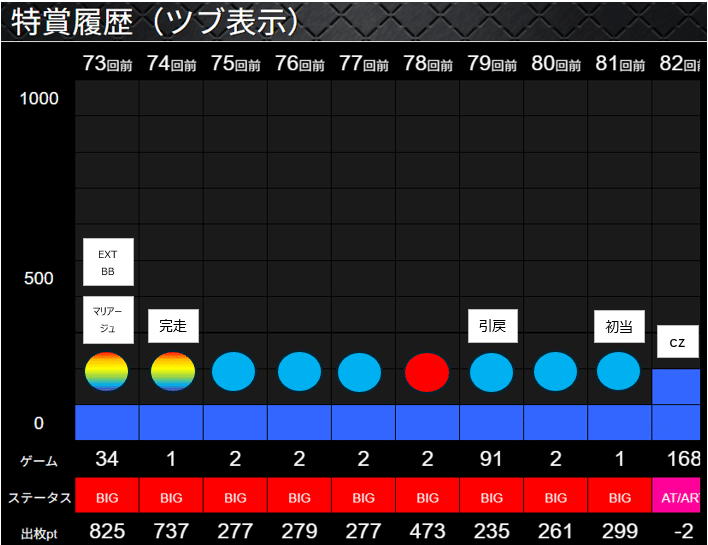Select the blue circle in the 76回前 column
The width and height of the screenshot is (708, 545).
click(299, 372)
